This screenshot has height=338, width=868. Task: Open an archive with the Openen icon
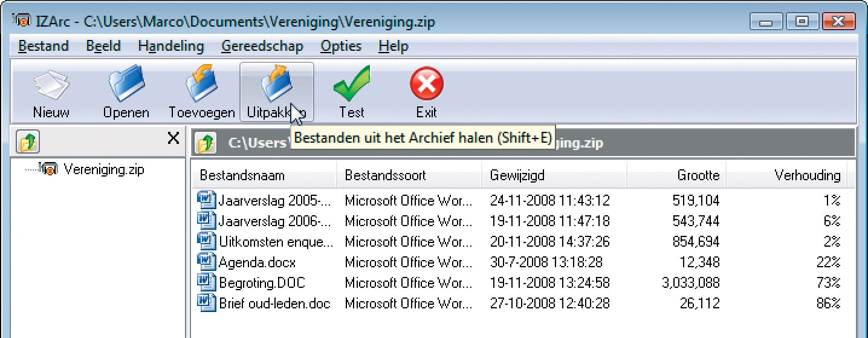pyautogui.click(x=126, y=88)
